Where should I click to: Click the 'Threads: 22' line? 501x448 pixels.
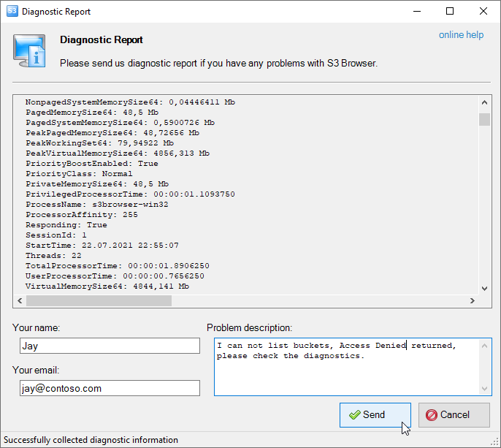pos(53,256)
